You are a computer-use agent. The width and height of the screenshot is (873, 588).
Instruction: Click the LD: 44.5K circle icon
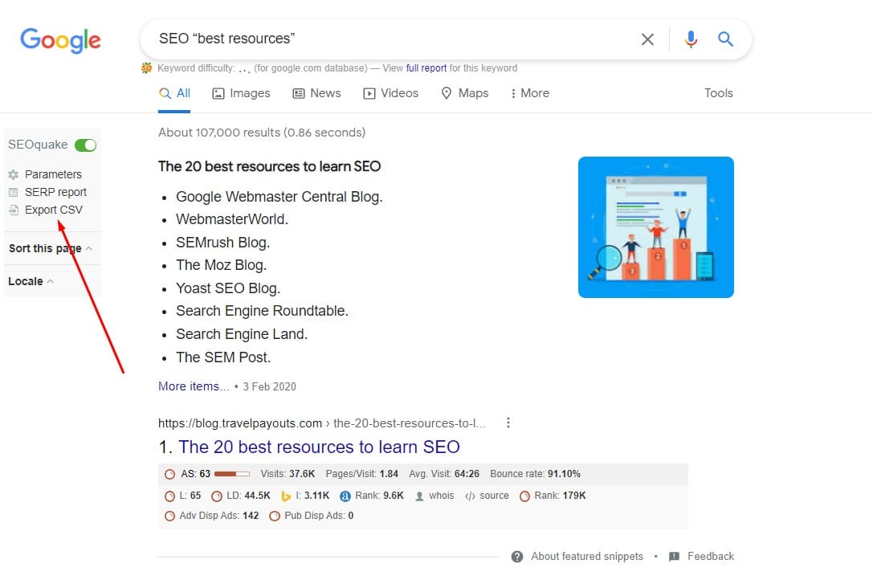[217, 496]
